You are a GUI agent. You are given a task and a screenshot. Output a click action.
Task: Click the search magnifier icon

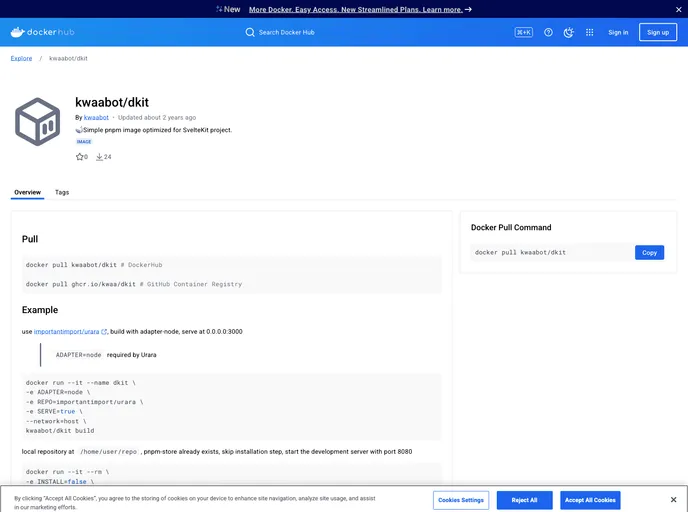point(250,32)
